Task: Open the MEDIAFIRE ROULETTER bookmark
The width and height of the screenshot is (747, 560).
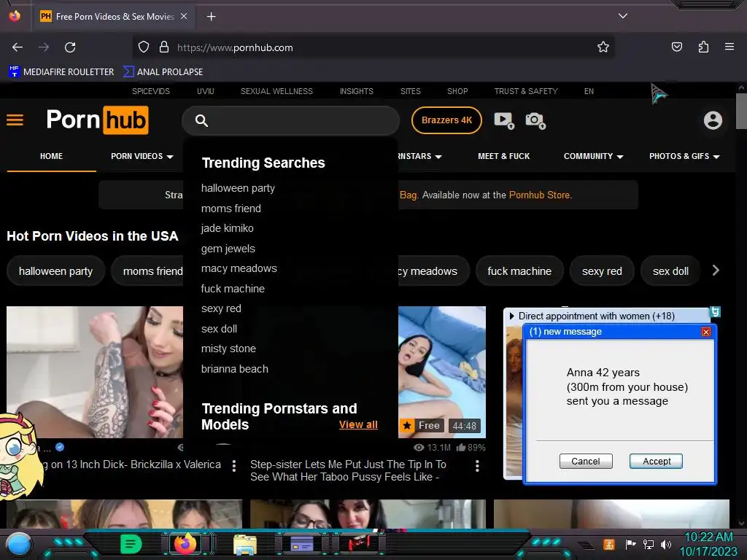Action: 61,72
